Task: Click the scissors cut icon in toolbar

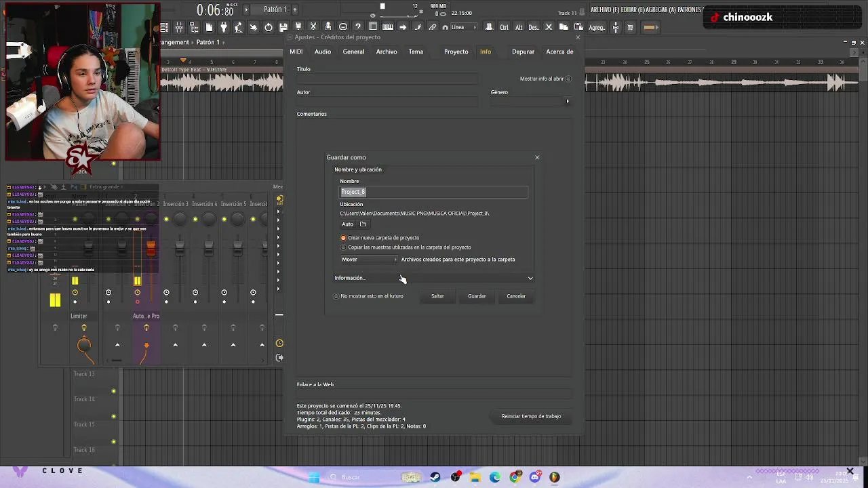Action: click(313, 27)
